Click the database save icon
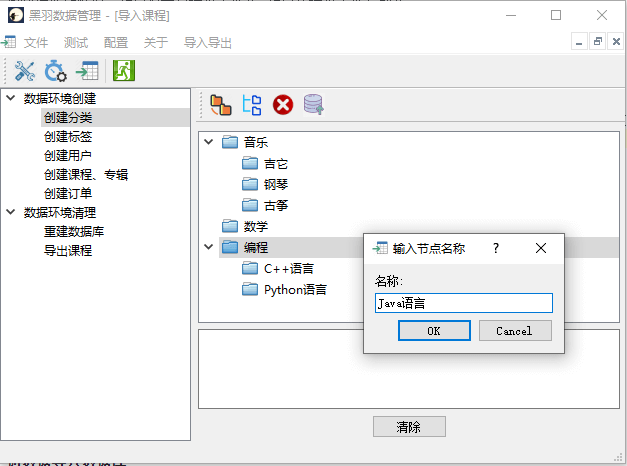Image resolution: width=627 pixels, height=466 pixels. (314, 105)
